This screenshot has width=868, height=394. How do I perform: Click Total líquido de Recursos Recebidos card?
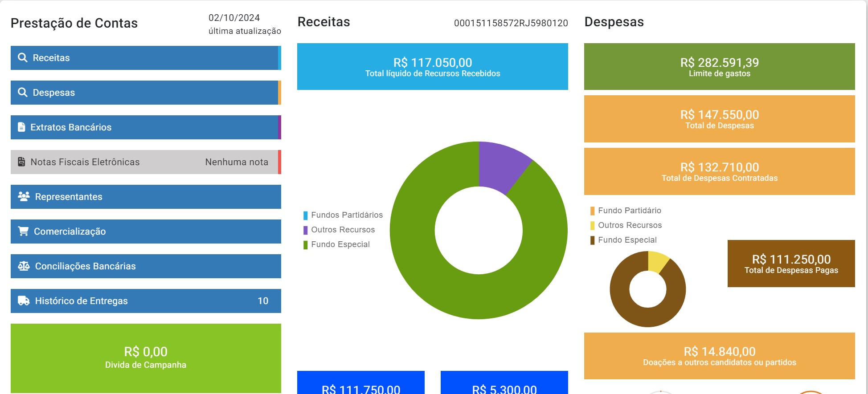(x=432, y=67)
